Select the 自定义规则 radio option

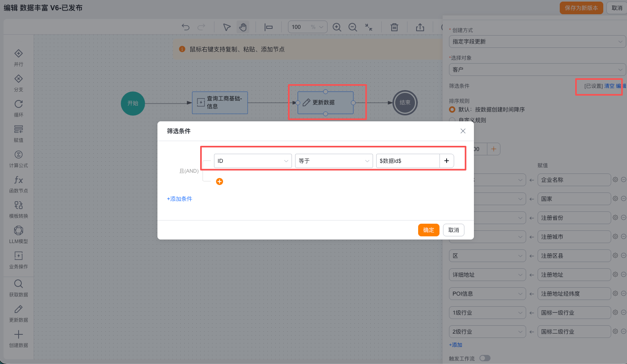(x=452, y=120)
